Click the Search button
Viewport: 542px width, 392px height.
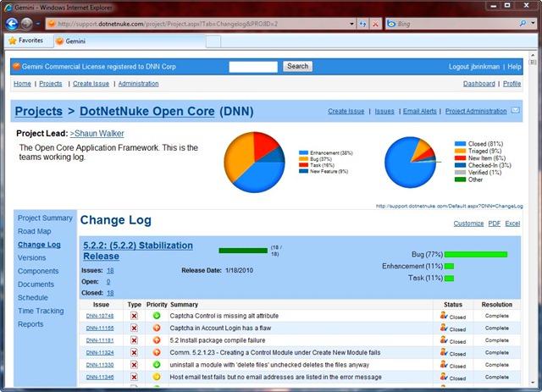pos(297,66)
